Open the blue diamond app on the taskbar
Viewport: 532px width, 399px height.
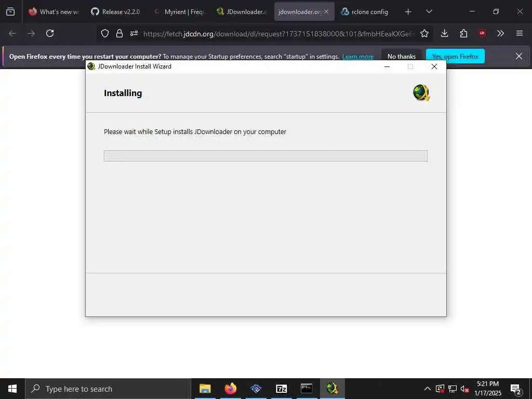click(256, 389)
